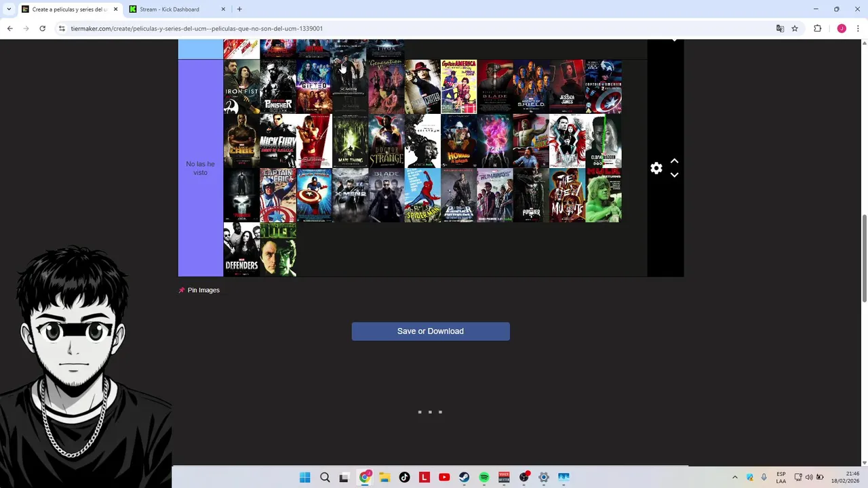Move tier row down with chevron
This screenshot has height=488, width=868.
pos(674,175)
